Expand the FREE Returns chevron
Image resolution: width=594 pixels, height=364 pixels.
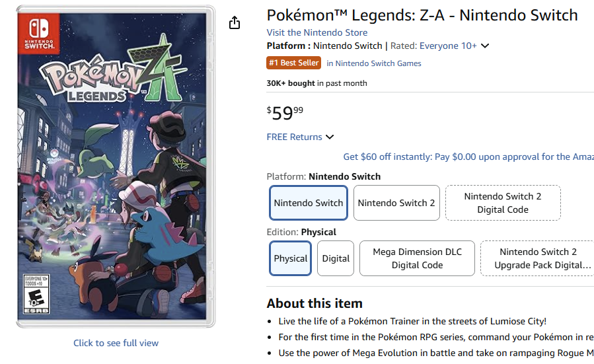(x=330, y=137)
